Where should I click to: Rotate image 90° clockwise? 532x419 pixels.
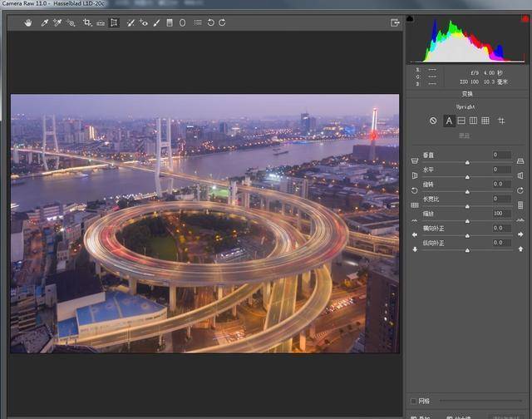coord(222,22)
